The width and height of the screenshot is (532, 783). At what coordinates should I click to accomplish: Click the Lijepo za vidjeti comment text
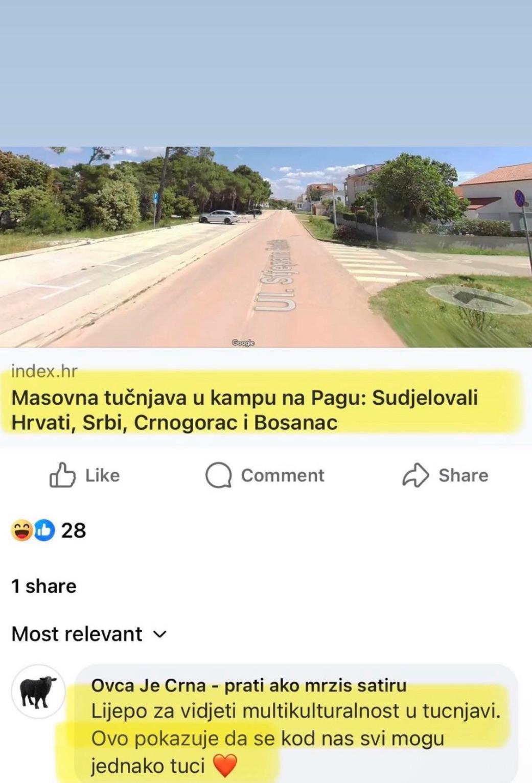(295, 739)
